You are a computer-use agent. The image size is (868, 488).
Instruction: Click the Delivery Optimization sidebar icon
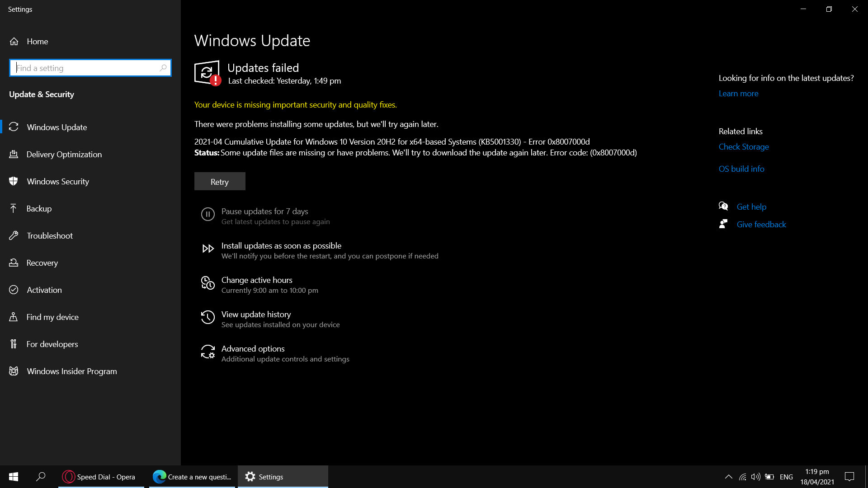pyautogui.click(x=14, y=154)
